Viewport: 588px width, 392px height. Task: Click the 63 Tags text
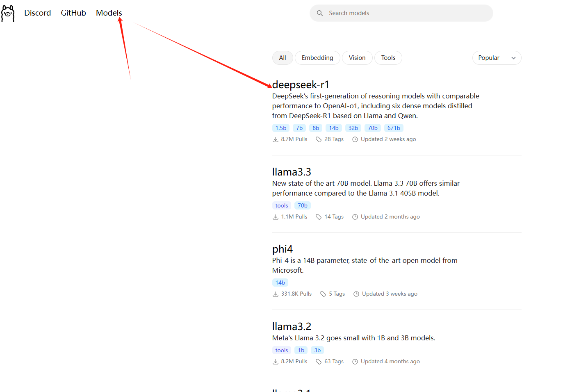(x=334, y=362)
